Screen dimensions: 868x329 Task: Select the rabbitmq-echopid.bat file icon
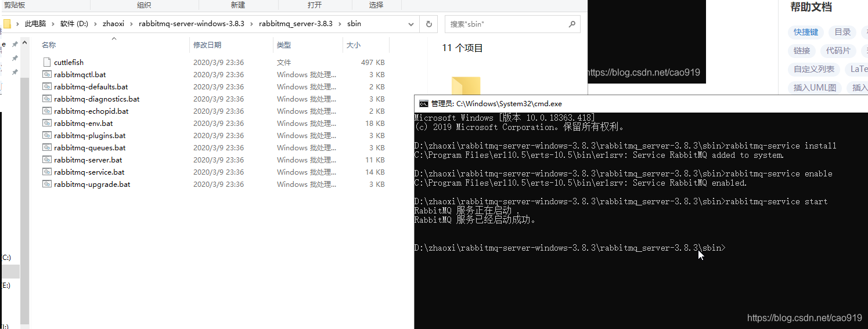pos(47,111)
